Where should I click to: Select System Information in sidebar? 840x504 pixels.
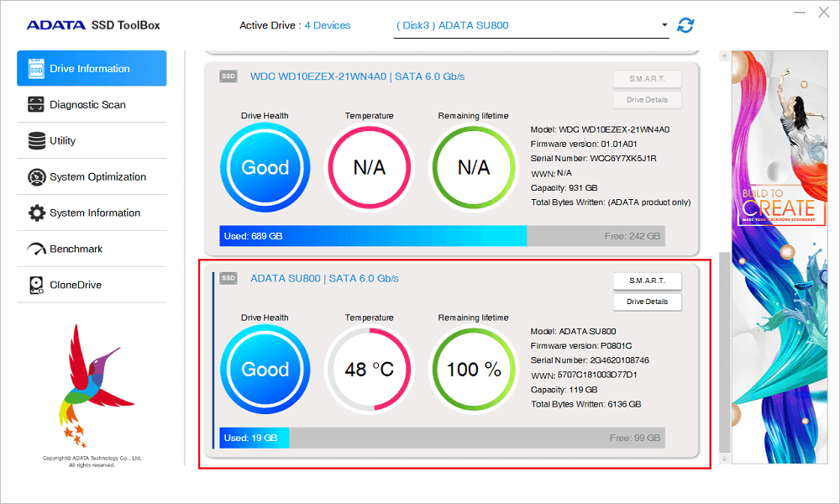[92, 213]
